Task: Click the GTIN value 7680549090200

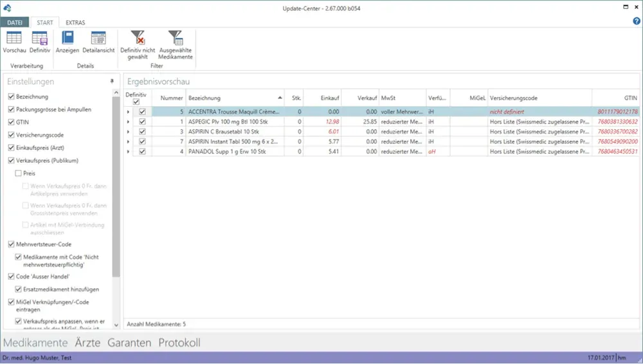Action: coord(617,141)
